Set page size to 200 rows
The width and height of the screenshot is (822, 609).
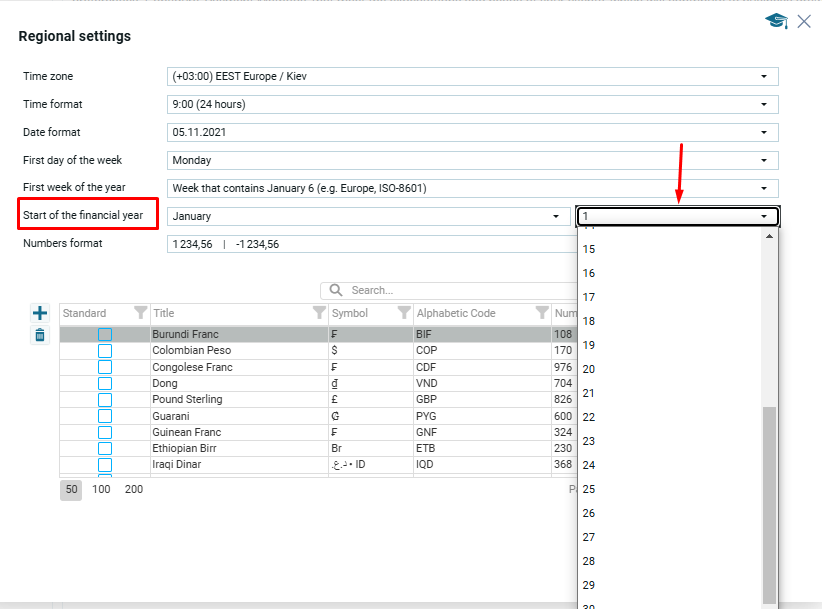click(134, 490)
